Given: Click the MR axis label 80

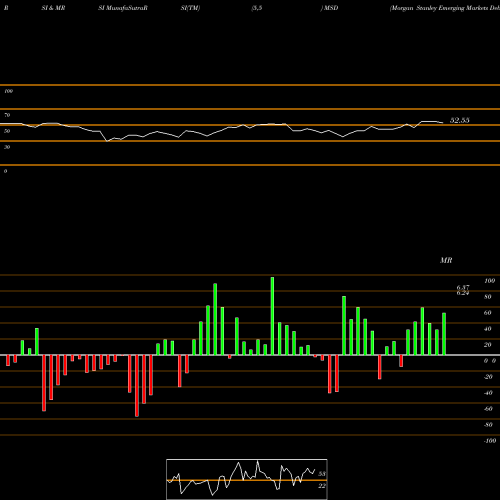Looking at the screenshot, I should pyautogui.click(x=488, y=297).
